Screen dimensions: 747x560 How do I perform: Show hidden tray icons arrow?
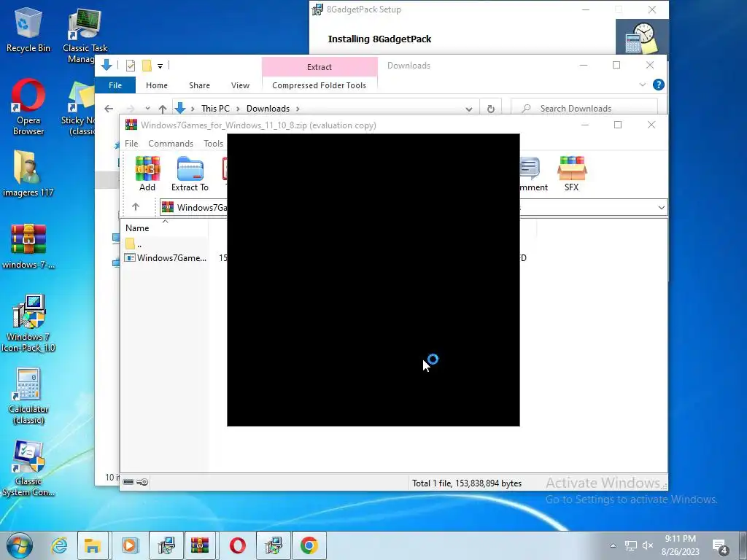click(x=613, y=545)
